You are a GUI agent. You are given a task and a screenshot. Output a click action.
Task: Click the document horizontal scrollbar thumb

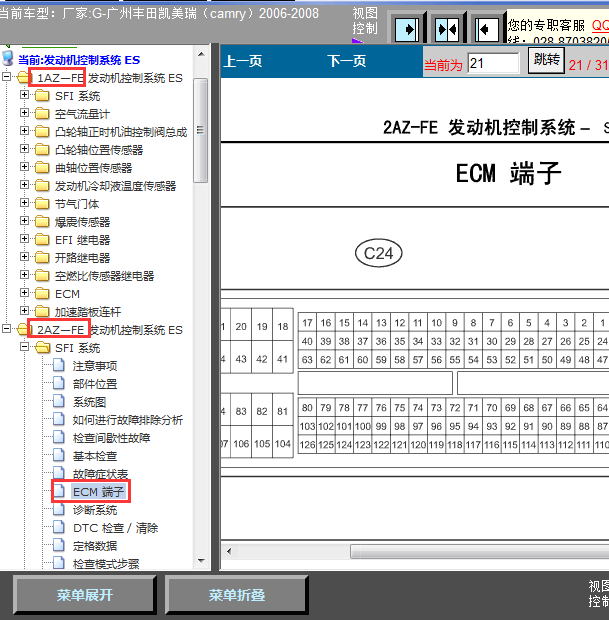point(479,551)
